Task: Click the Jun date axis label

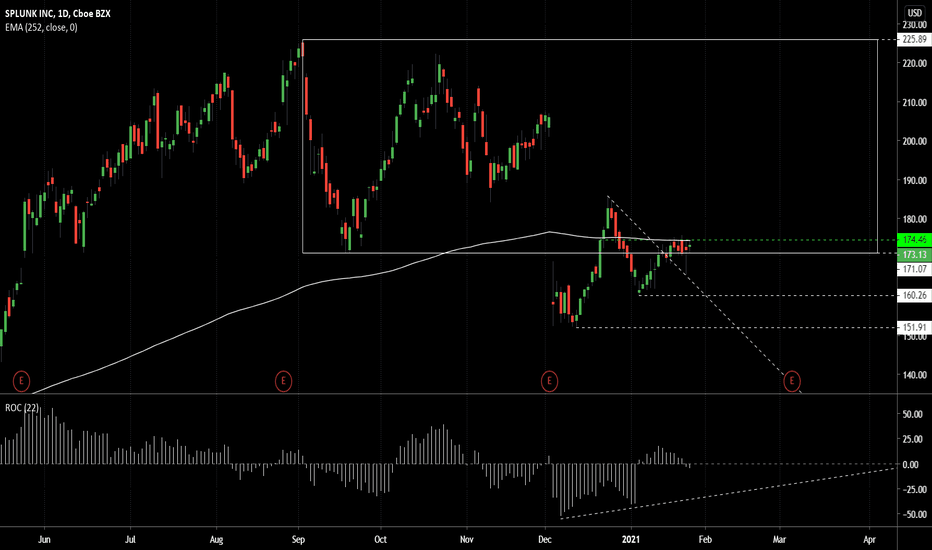Action: click(x=44, y=539)
